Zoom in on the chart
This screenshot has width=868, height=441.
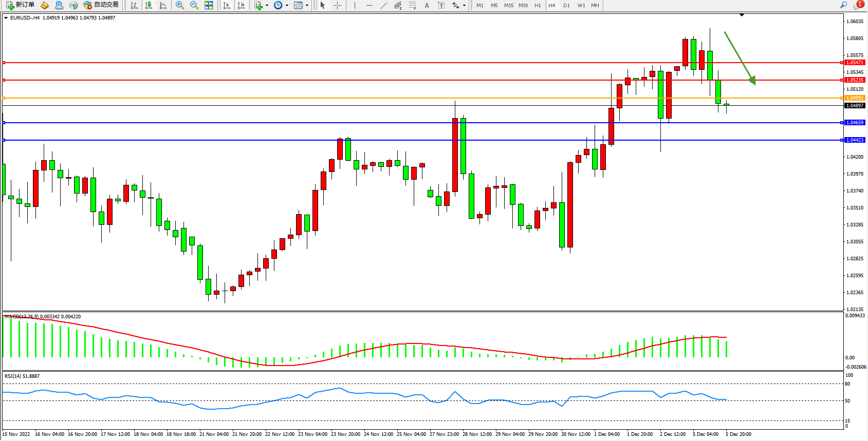tap(179, 5)
